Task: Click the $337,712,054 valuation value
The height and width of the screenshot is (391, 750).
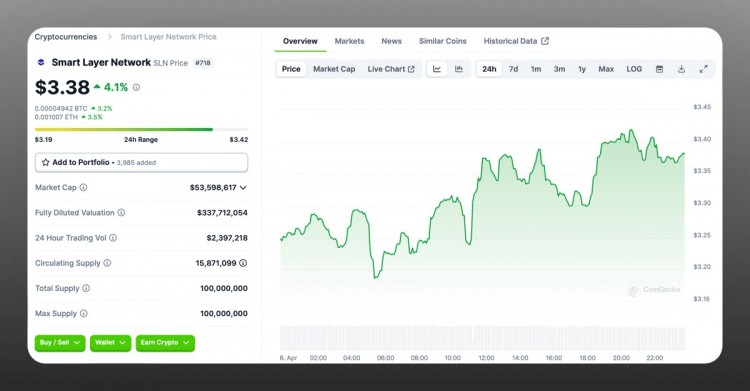Action: [222, 212]
